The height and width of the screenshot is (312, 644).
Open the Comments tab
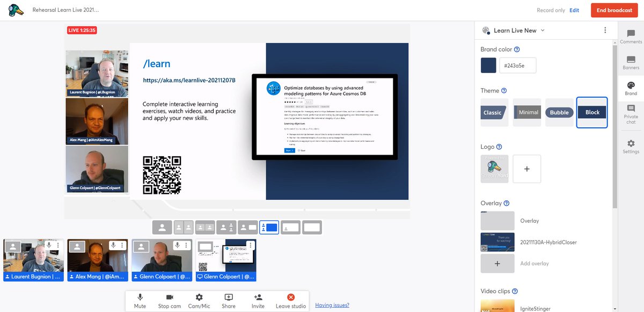coord(631,37)
